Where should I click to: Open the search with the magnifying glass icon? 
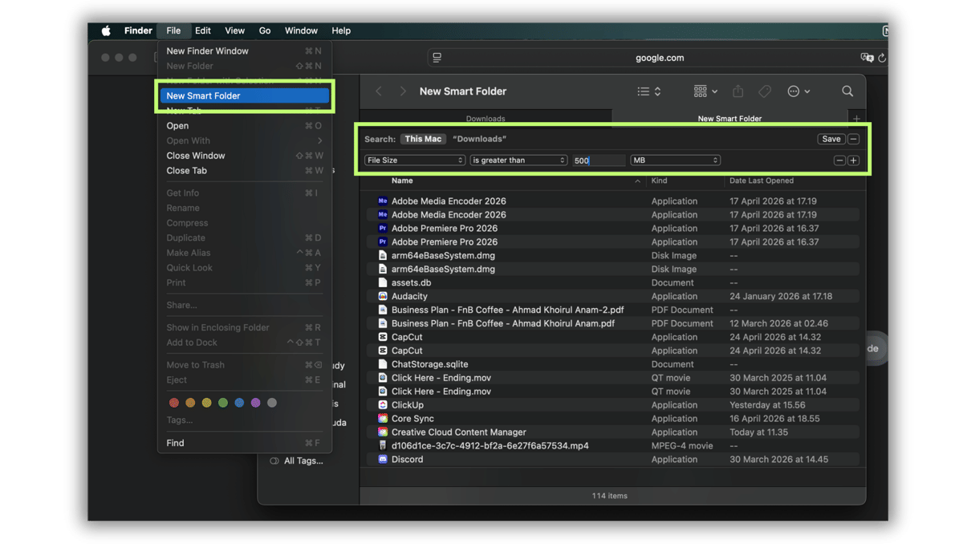click(x=847, y=91)
